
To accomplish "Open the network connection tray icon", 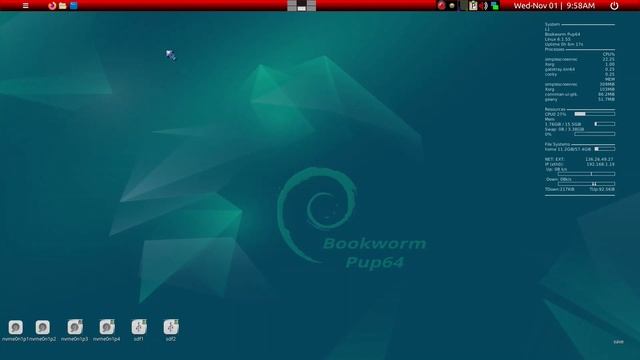I will point(495,6).
